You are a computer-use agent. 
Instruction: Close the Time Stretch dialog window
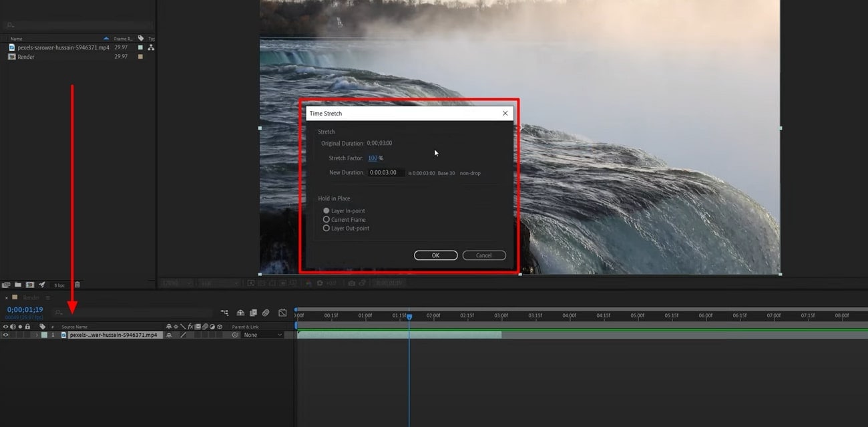click(505, 114)
